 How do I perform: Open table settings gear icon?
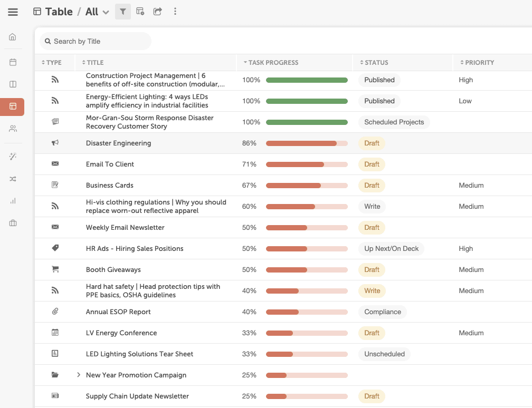(140, 12)
